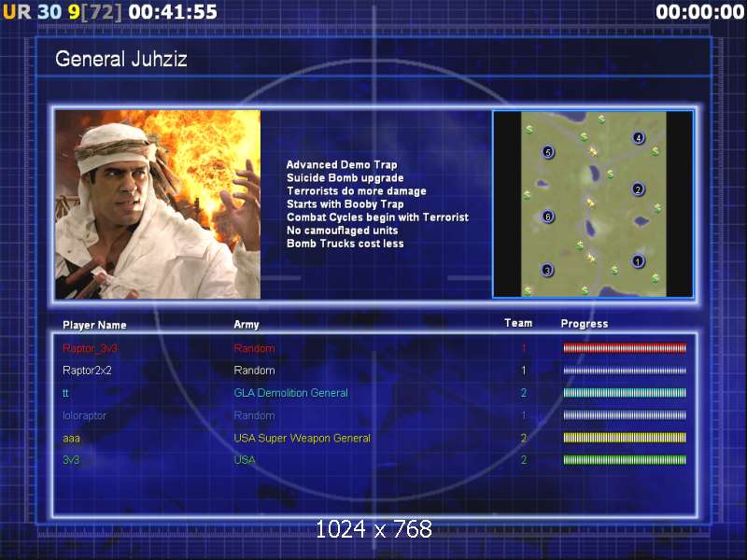747x560 pixels.
Task: Click the 00:00:00 timer at top right
Action: pos(699,12)
